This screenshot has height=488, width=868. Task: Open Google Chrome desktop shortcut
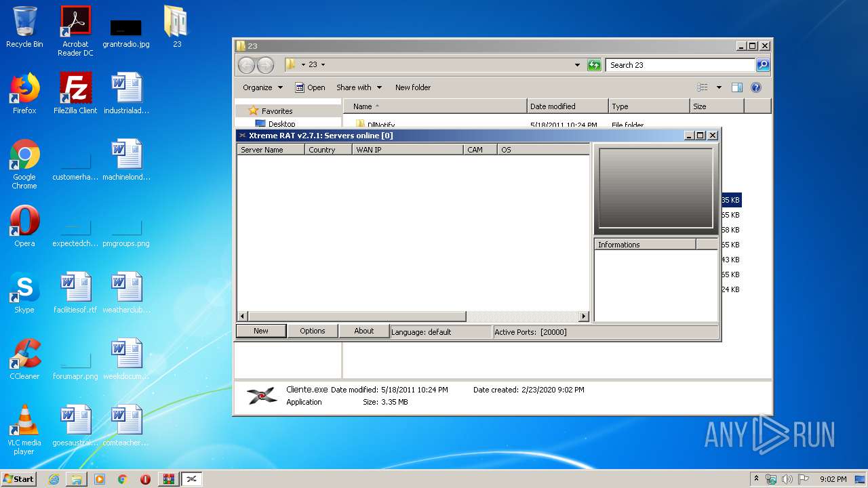[24, 164]
